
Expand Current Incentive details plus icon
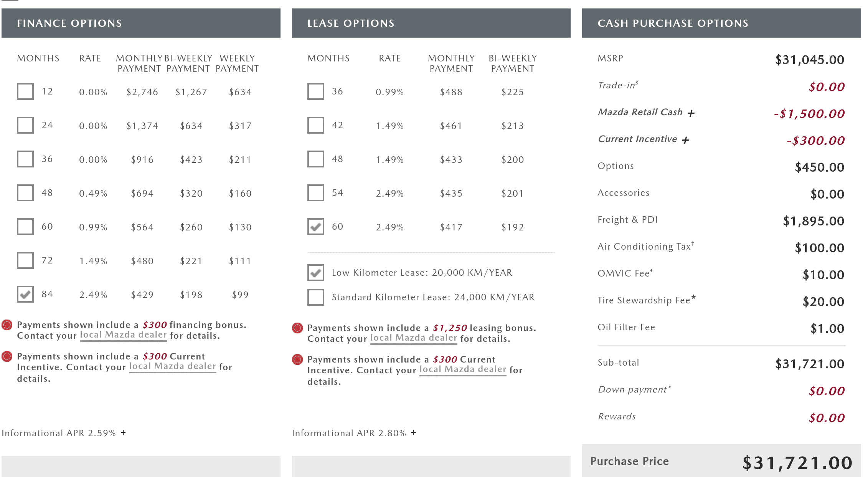[686, 140]
